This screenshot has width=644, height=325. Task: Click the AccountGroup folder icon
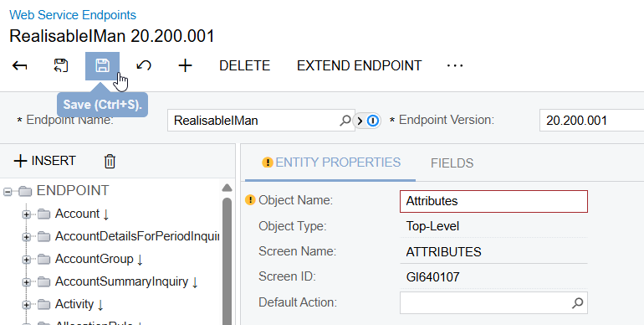[x=44, y=259]
